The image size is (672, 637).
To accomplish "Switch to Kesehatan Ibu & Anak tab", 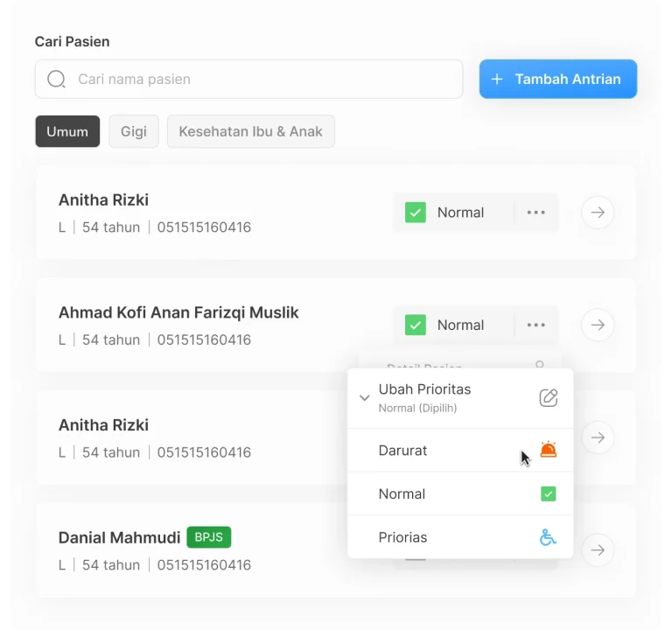I will [251, 131].
